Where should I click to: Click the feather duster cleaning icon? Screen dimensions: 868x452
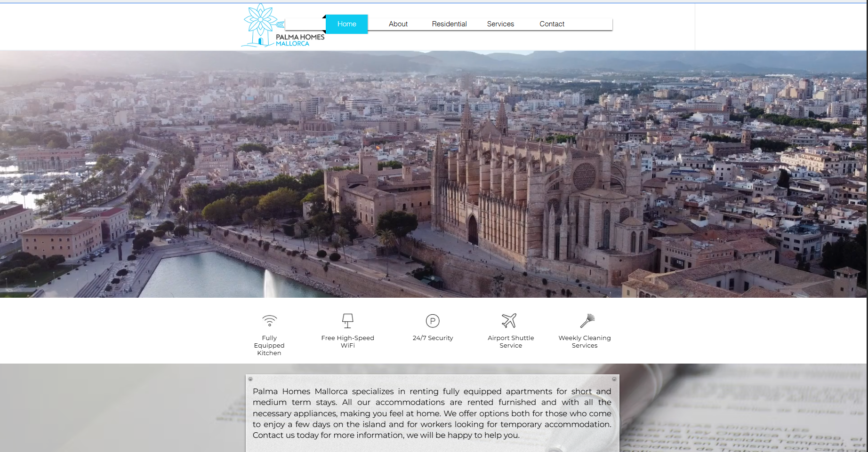[x=587, y=321]
